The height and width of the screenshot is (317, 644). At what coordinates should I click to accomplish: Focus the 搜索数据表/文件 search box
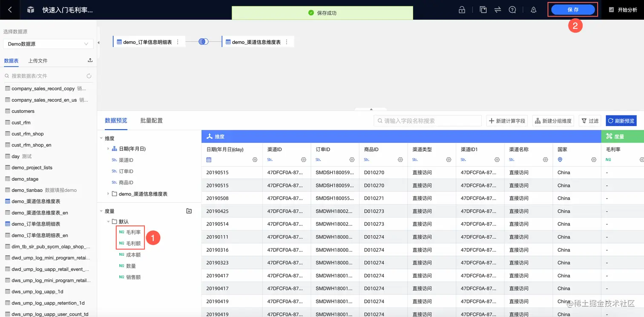(x=48, y=76)
